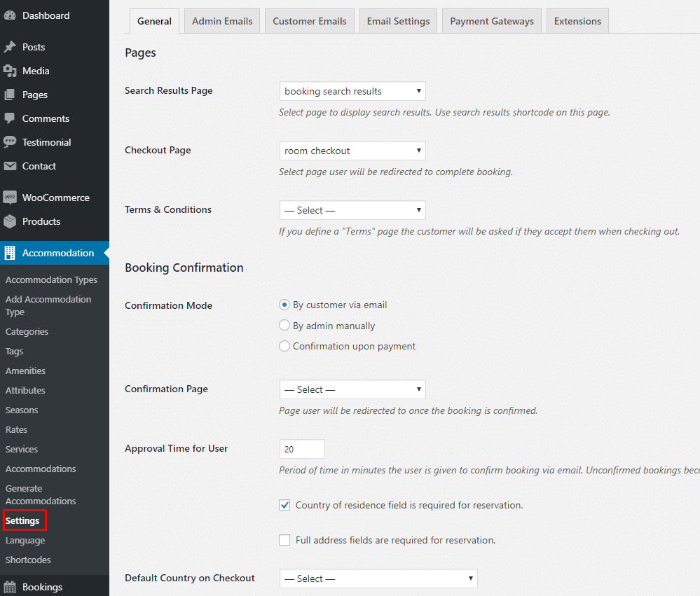Choose Confirmation upon payment radio button
This screenshot has height=596, width=700.
coord(284,346)
